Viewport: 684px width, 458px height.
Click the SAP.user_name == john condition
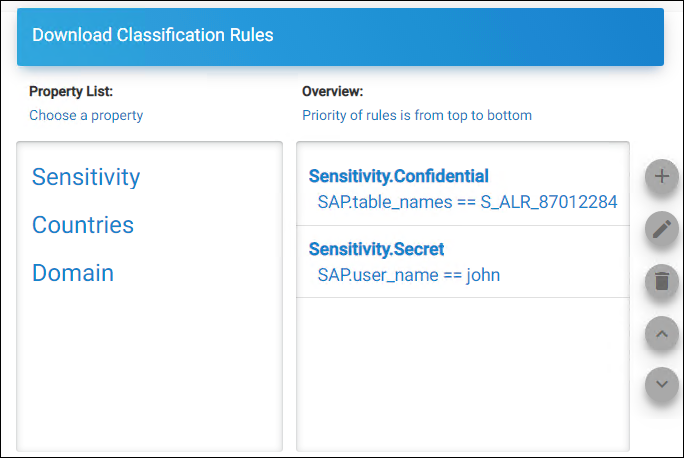(x=408, y=275)
